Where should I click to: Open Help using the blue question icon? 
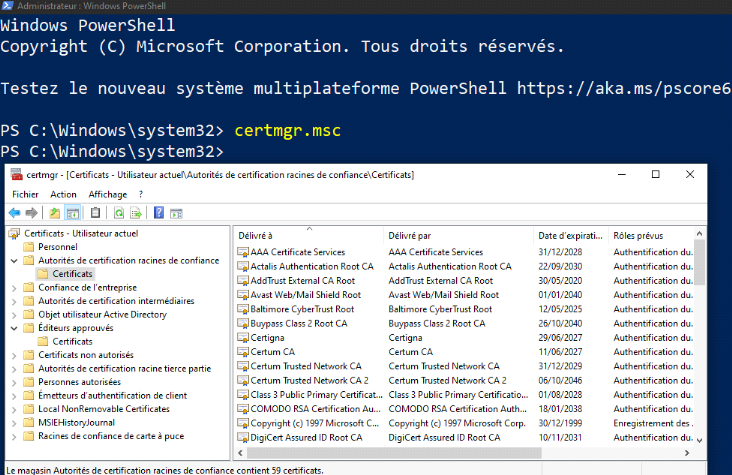click(x=159, y=213)
